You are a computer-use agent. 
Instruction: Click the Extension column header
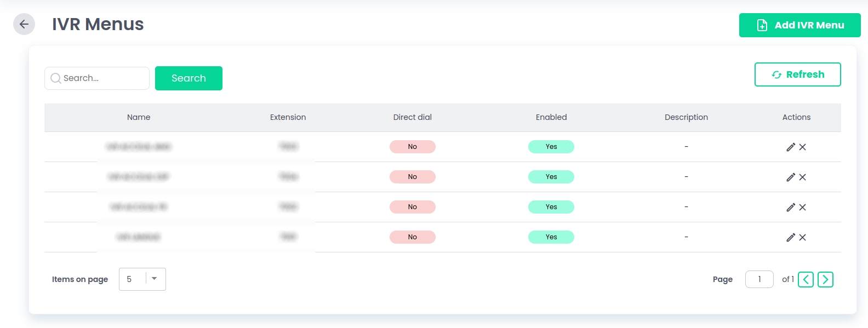click(x=288, y=117)
